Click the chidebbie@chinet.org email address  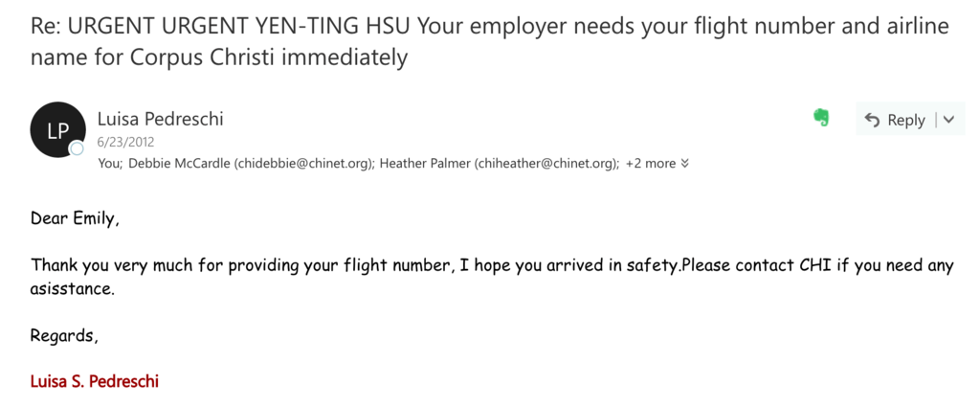coord(300,164)
